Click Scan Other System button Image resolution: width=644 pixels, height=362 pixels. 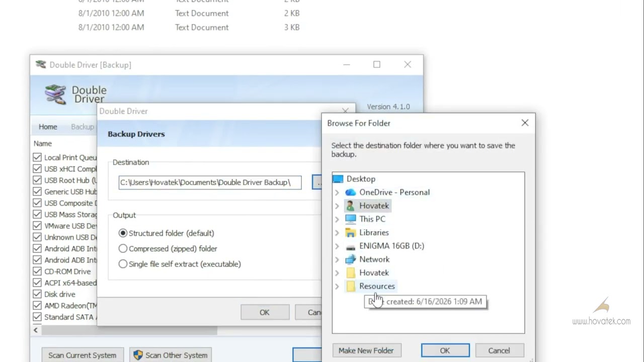(x=171, y=355)
